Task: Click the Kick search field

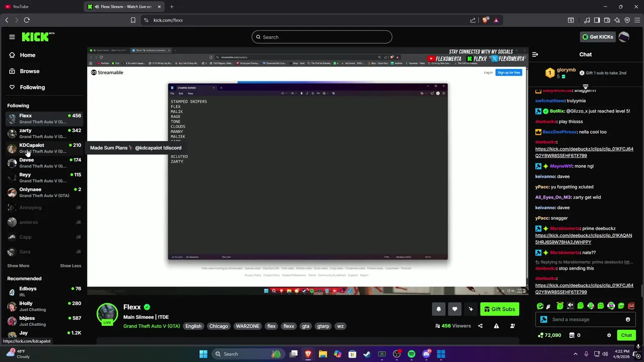Action: tap(322, 37)
